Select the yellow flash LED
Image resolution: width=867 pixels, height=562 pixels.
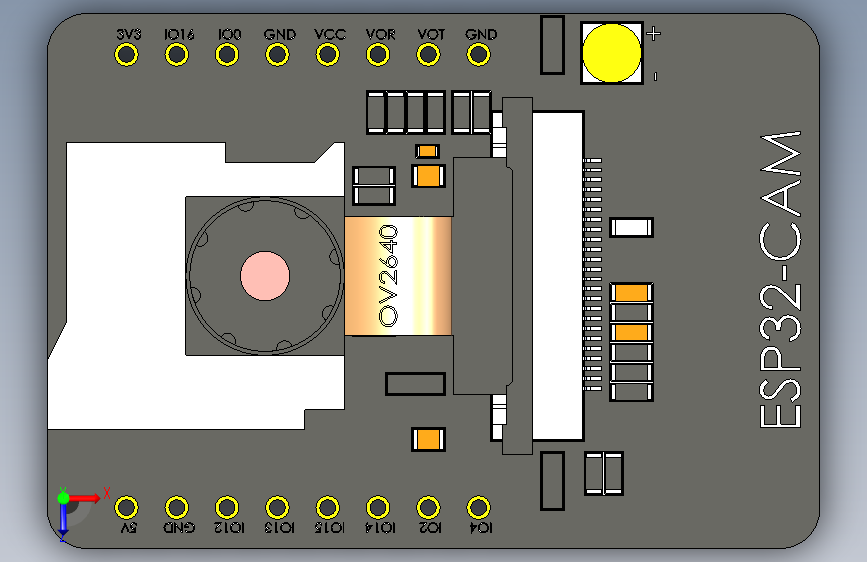[x=612, y=53]
